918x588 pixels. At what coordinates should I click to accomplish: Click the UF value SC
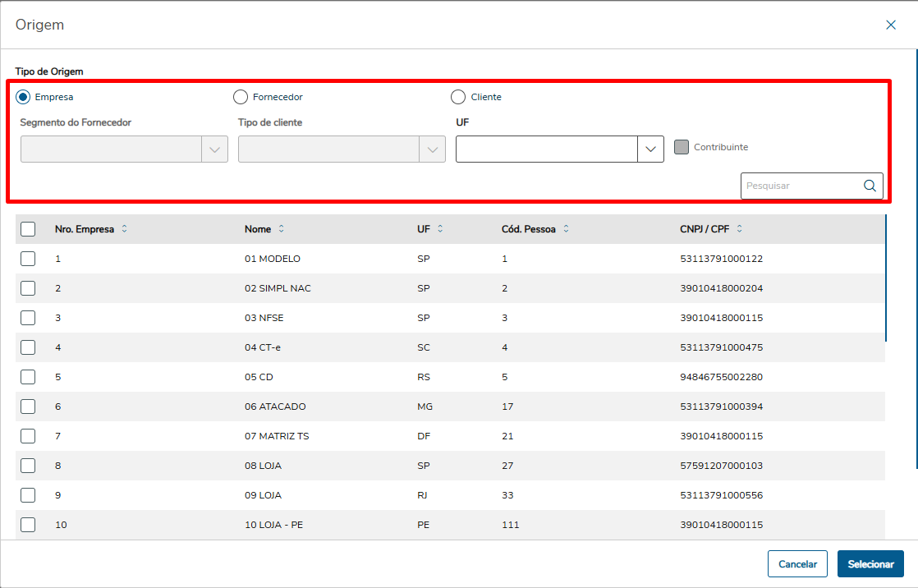pyautogui.click(x=424, y=347)
